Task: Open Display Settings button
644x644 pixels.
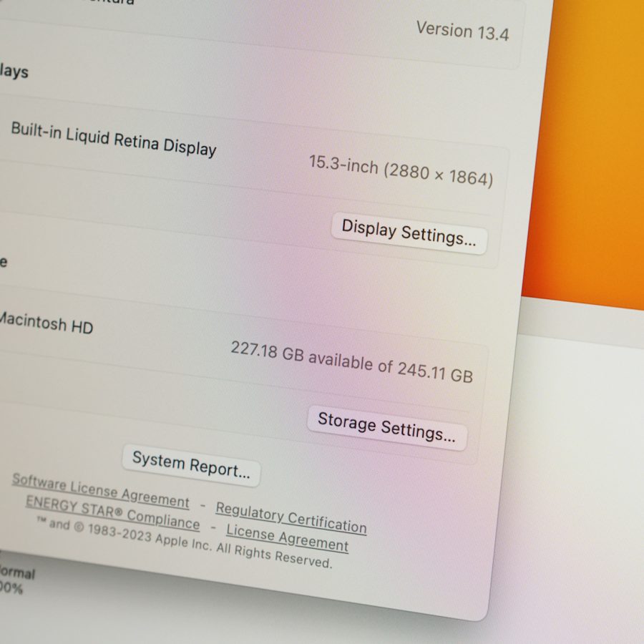Action: point(409,233)
